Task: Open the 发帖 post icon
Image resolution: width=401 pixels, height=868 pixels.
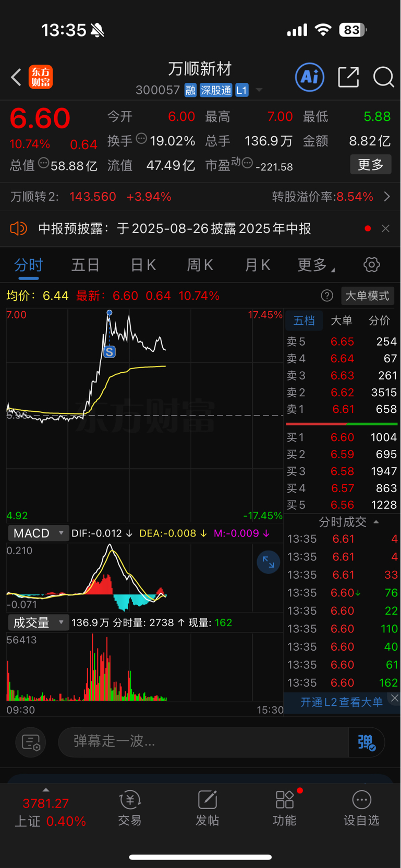Action: point(207,808)
